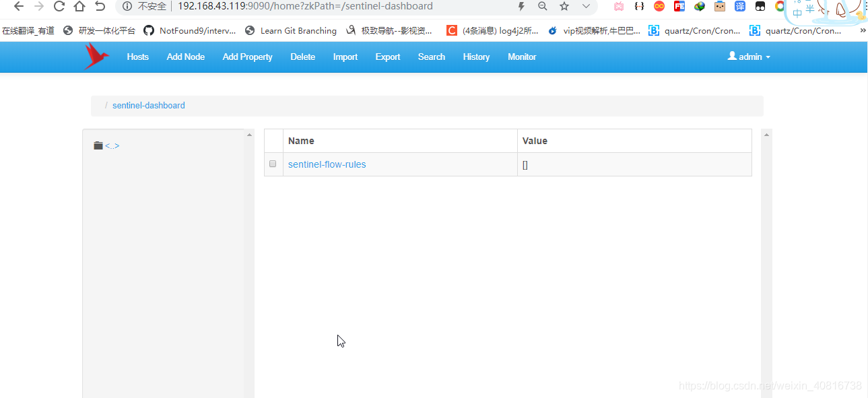Click the tan box-face extension icon
The image size is (868, 398).
(720, 6)
